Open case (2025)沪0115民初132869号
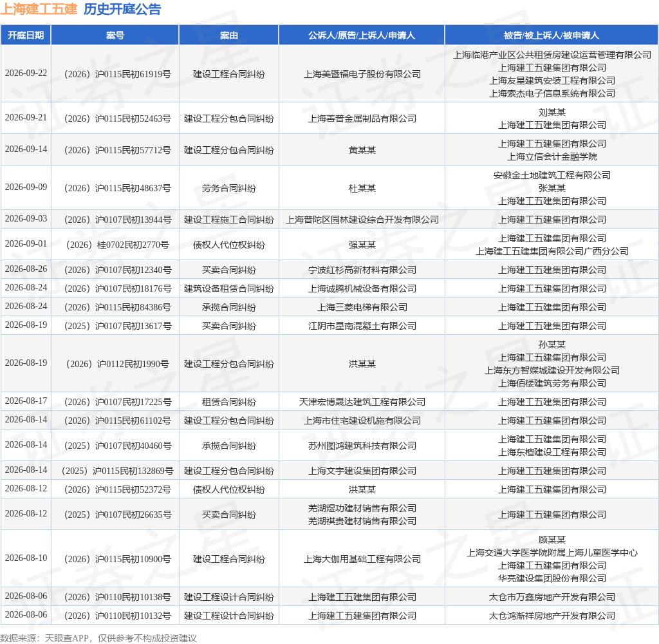Viewport: 659px width, 644px height. (117, 471)
